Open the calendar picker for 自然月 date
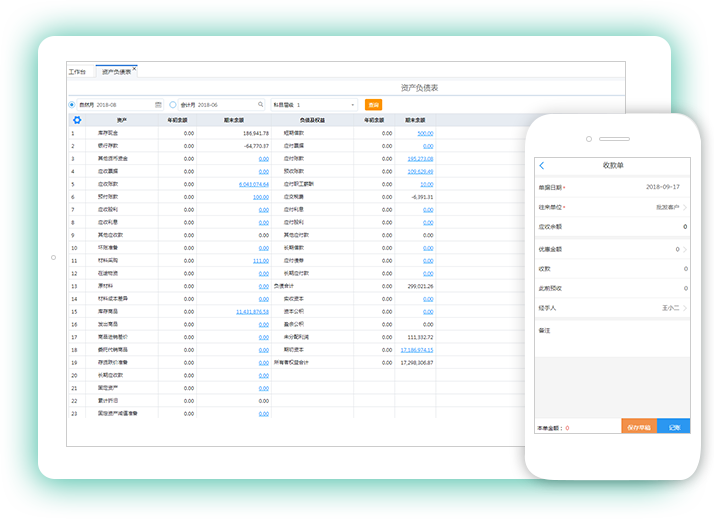The width and height of the screenshot is (714, 519). (x=158, y=104)
